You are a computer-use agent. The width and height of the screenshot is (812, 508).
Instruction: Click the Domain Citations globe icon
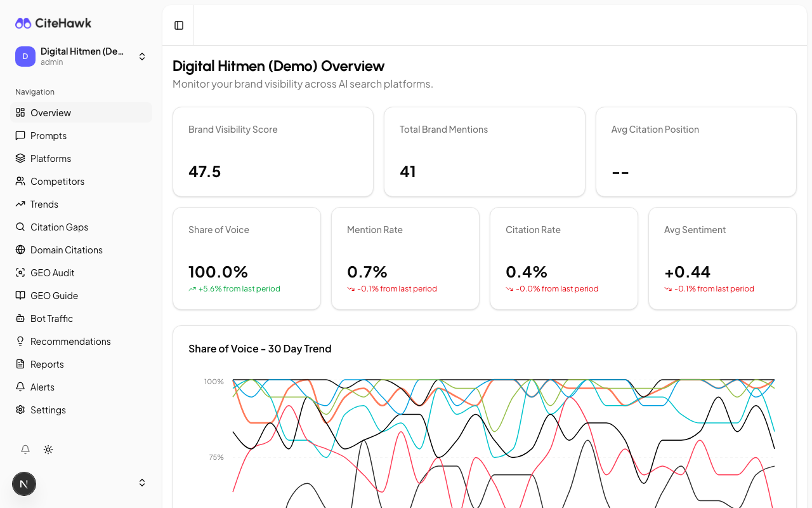click(x=20, y=250)
